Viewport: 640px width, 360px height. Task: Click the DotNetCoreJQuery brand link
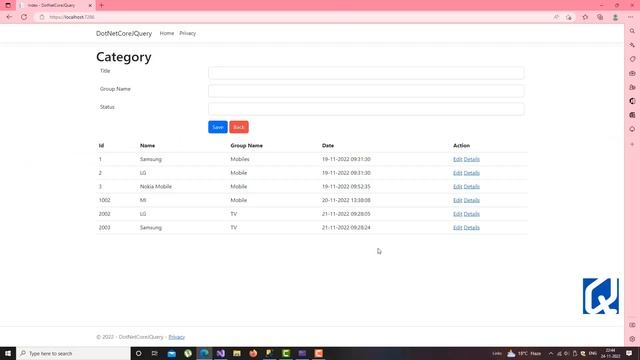point(124,33)
